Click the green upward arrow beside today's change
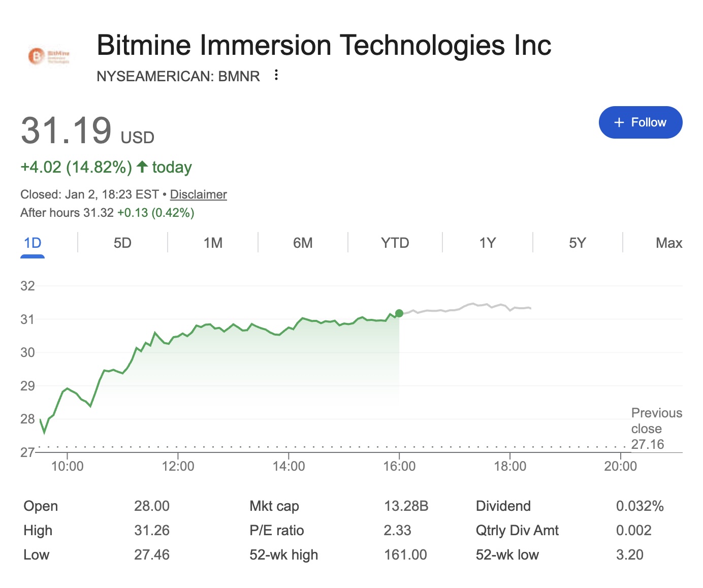The image size is (703, 588). click(x=143, y=167)
